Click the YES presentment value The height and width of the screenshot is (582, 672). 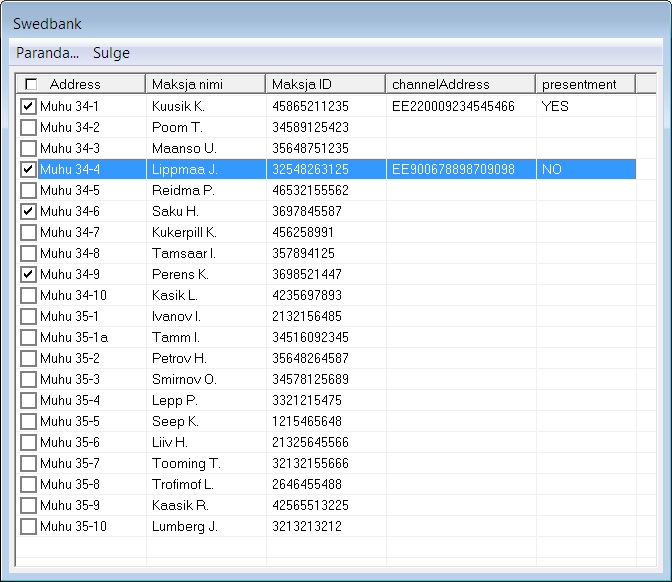tap(555, 106)
